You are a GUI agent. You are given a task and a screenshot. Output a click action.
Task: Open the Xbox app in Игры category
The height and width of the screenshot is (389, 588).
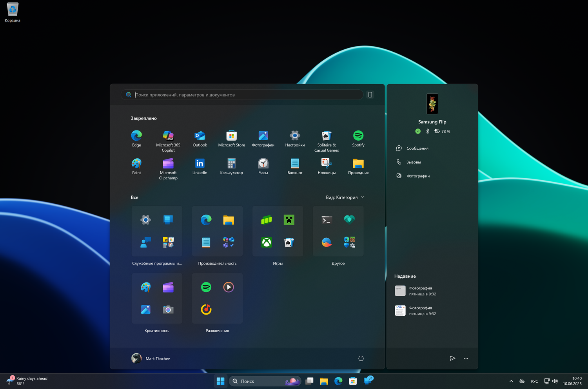[x=267, y=242]
